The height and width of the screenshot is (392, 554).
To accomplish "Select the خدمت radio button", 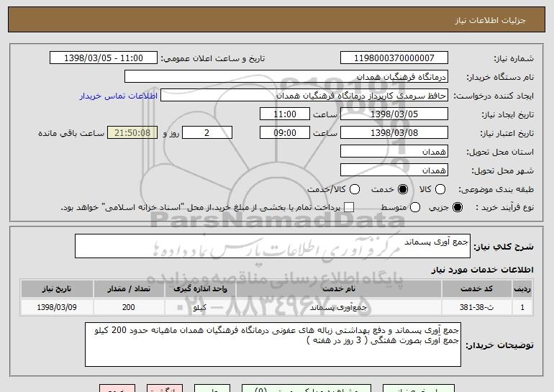I will click(x=403, y=189).
